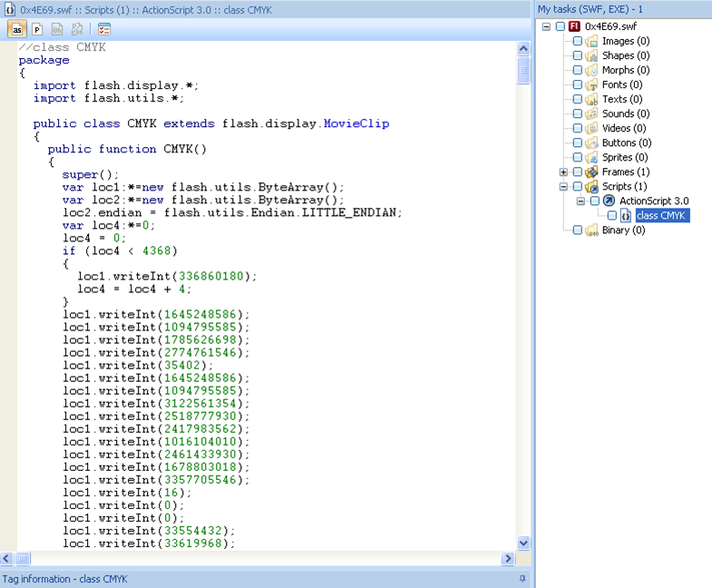The width and height of the screenshot is (712, 588).
Task: Click the Flash icon beside 0x4E69.swf
Action: (x=574, y=26)
